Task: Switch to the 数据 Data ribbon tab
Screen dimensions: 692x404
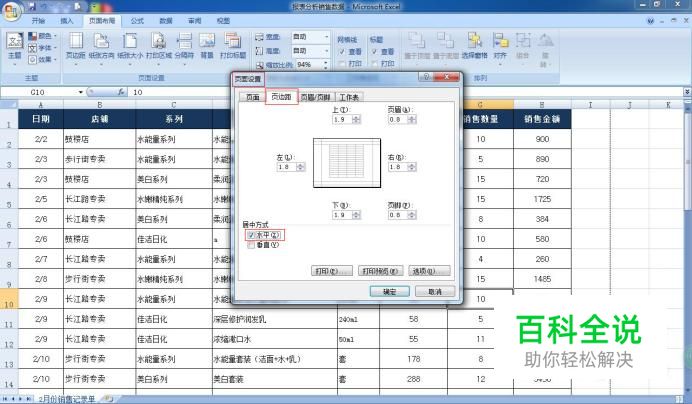Action: (165, 21)
